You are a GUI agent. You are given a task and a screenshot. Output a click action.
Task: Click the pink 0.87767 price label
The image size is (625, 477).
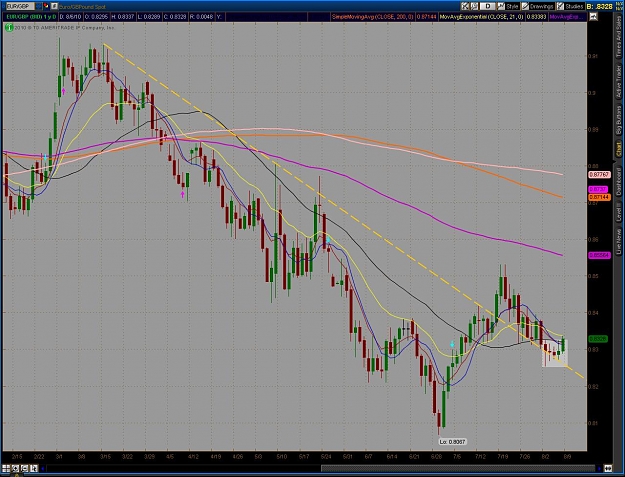pos(599,175)
